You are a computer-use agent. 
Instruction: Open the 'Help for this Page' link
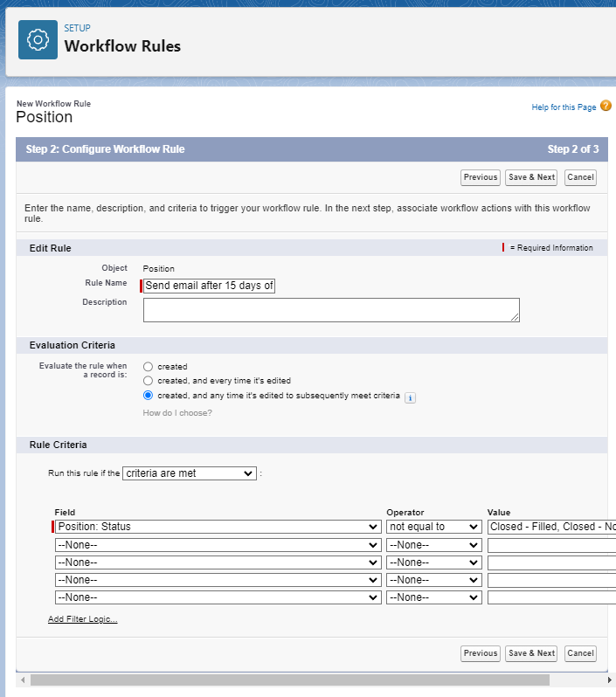click(x=564, y=107)
